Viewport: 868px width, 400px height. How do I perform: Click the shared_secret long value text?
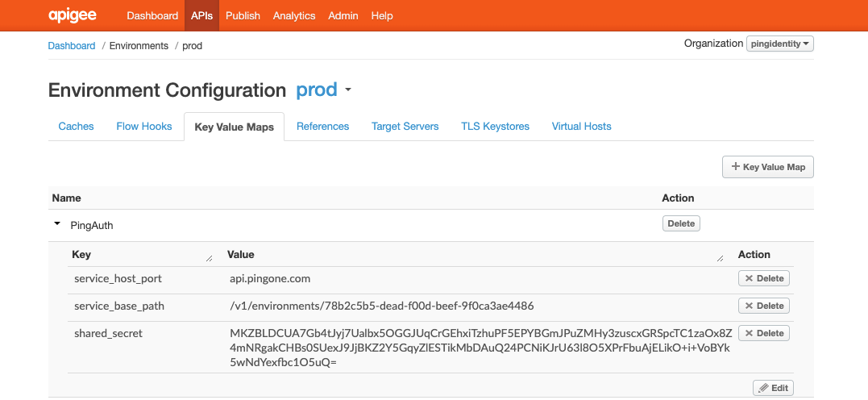pos(481,348)
